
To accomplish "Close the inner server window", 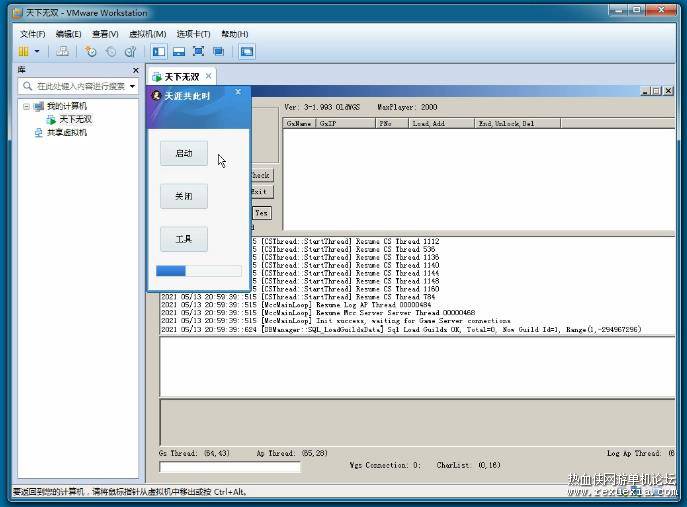I will click(668, 91).
